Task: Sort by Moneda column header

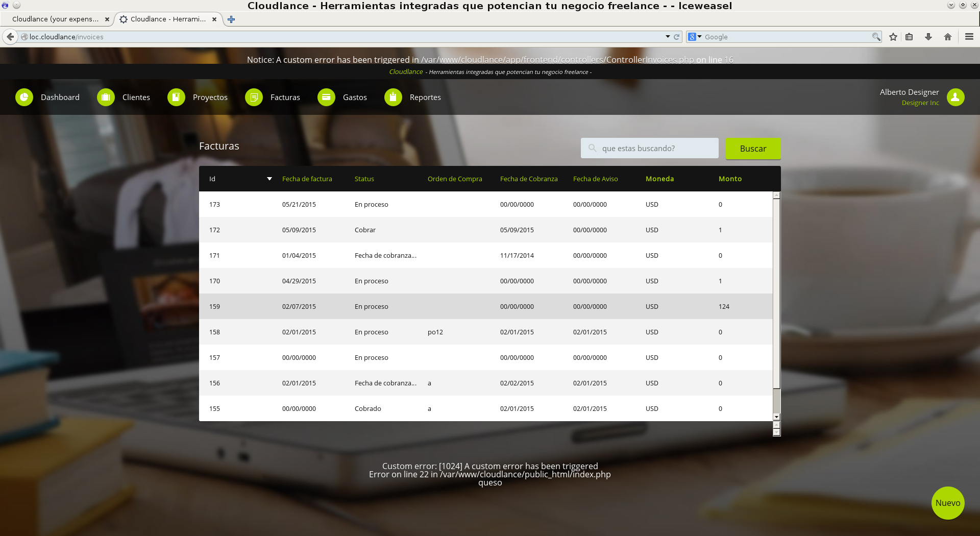Action: pos(660,179)
